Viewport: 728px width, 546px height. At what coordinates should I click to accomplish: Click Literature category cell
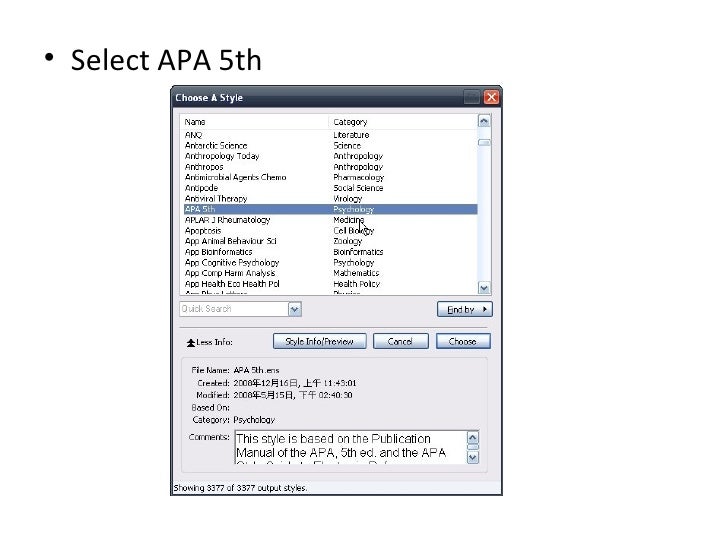coord(351,135)
